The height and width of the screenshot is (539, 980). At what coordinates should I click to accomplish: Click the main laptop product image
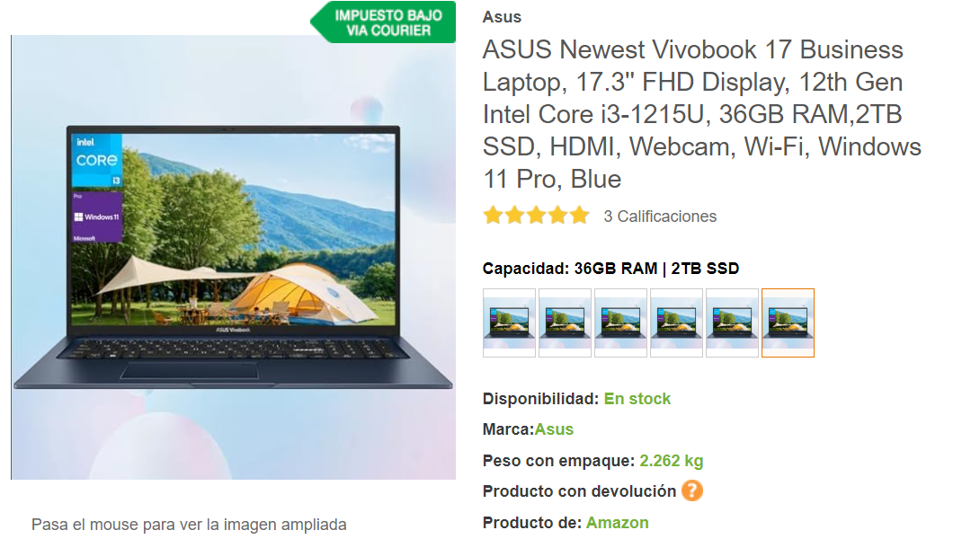233,257
